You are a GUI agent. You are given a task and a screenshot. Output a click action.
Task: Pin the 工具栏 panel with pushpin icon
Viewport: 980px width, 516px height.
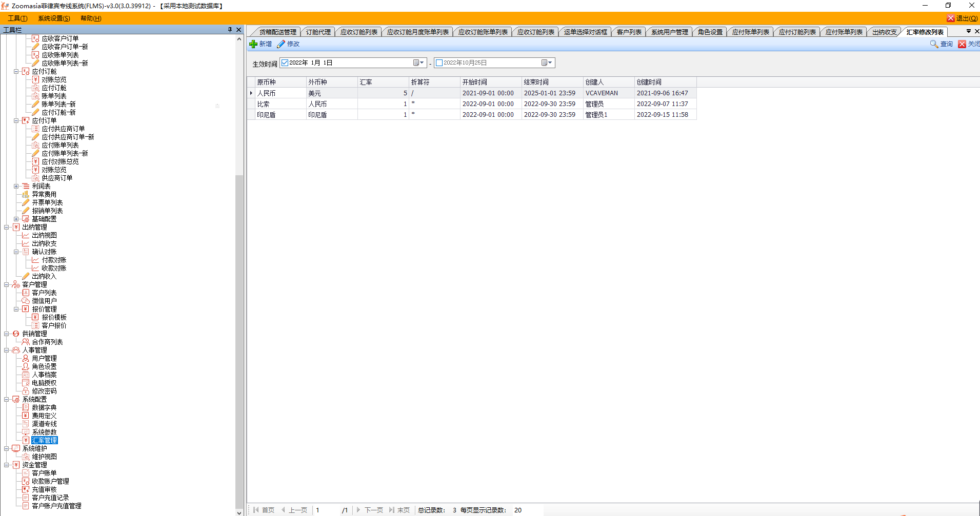230,30
